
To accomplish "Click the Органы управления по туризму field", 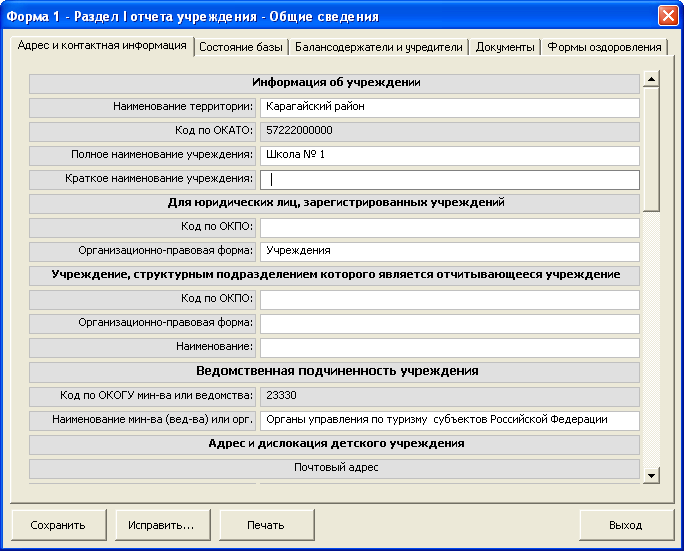I will click(x=450, y=421).
